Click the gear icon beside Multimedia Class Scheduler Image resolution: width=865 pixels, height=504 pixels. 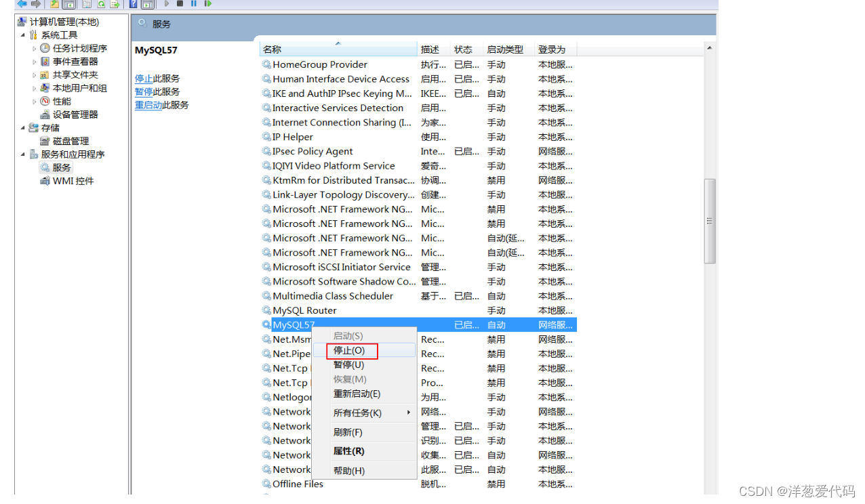pyautogui.click(x=266, y=296)
